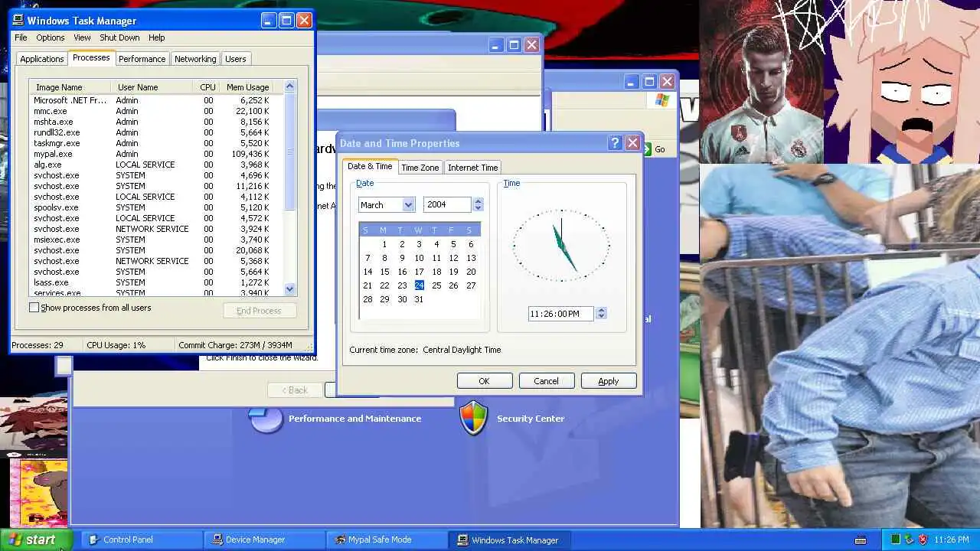Click the time field showing 11:26:00 PM
The image size is (980, 551).
click(560, 314)
